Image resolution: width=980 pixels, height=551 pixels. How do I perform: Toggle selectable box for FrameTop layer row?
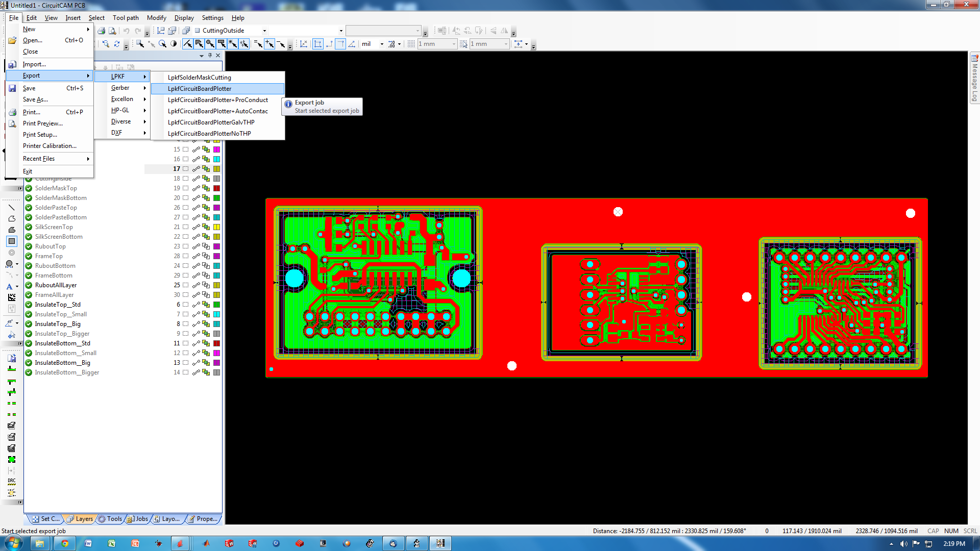point(186,256)
